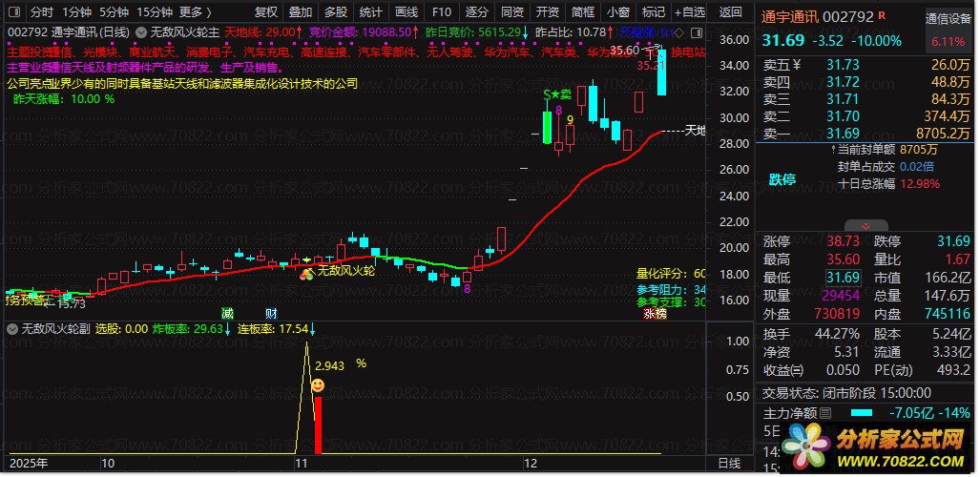The image size is (980, 477).
Task: Click the 日线 period label at bottom
Action: 729,464
